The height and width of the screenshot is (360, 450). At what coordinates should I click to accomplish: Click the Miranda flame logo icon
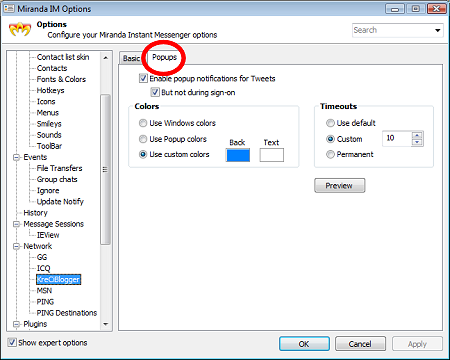tap(20, 30)
